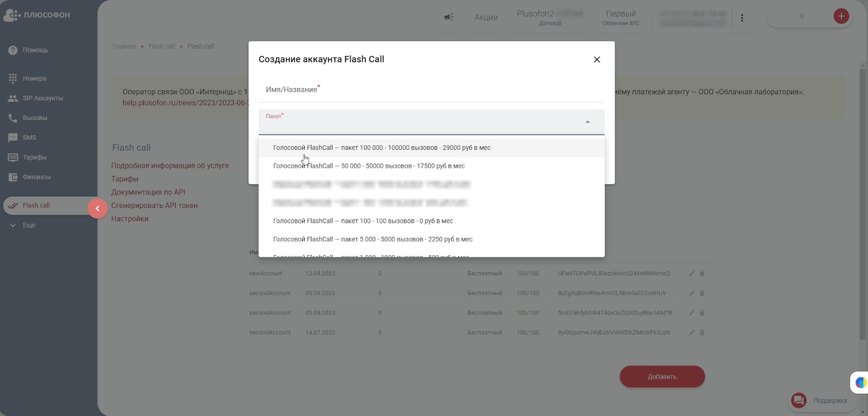Close the Flash Call account dialog

(597, 60)
